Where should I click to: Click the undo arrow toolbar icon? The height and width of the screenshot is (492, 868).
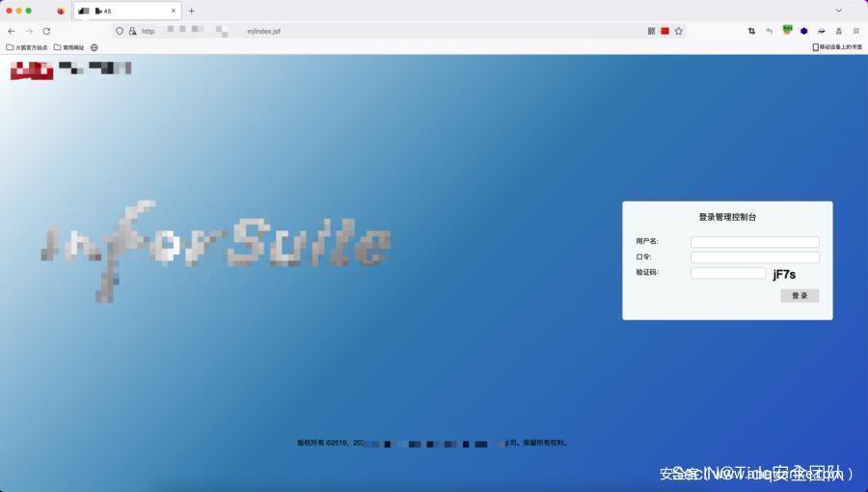[769, 31]
